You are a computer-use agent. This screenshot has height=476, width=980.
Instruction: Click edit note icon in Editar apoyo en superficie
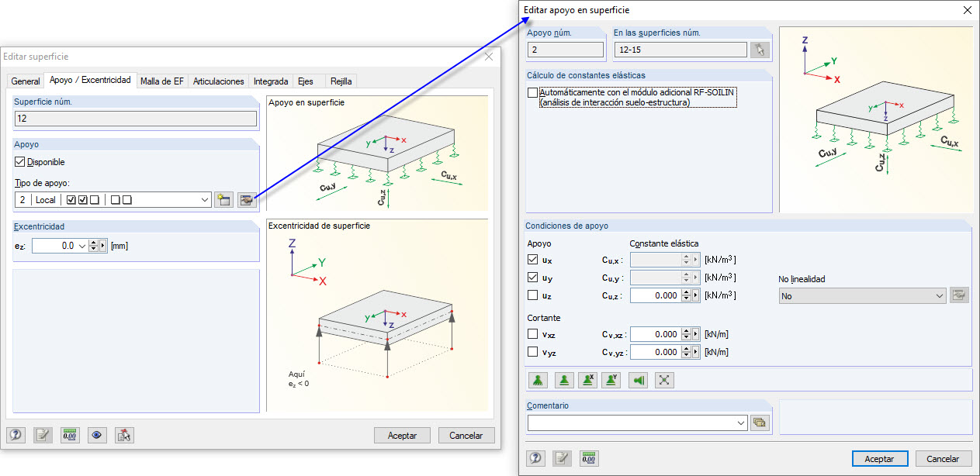point(563,458)
